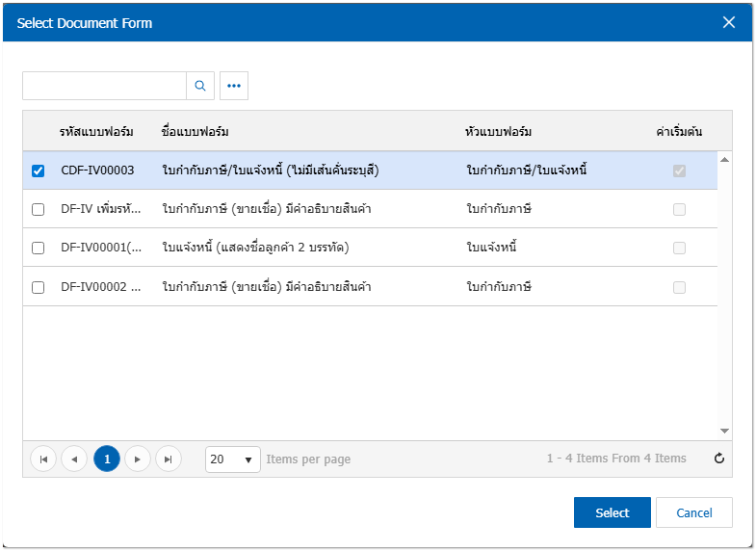Image resolution: width=756 pixels, height=551 pixels.
Task: Go to previous page arrow
Action: [x=74, y=459]
